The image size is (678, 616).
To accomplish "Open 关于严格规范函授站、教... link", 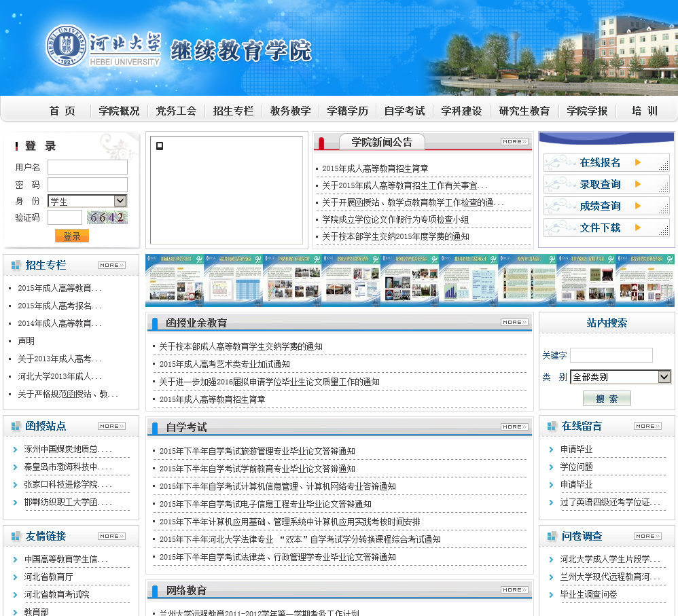I will (67, 394).
